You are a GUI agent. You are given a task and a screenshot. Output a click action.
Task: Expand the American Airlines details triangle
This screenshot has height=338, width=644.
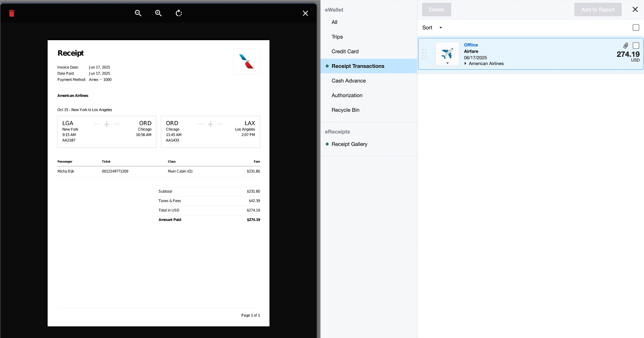click(465, 63)
